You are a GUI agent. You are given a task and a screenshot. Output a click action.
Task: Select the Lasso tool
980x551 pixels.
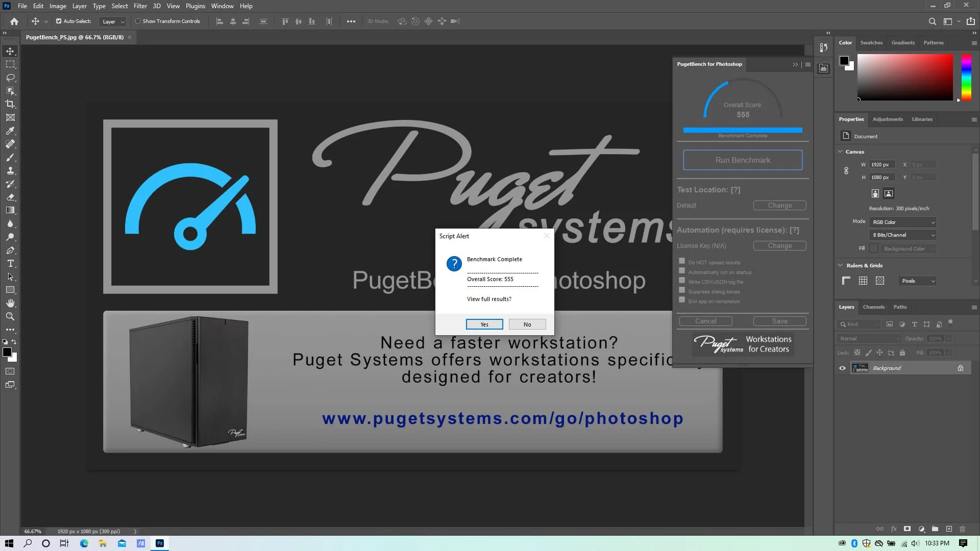(x=10, y=78)
